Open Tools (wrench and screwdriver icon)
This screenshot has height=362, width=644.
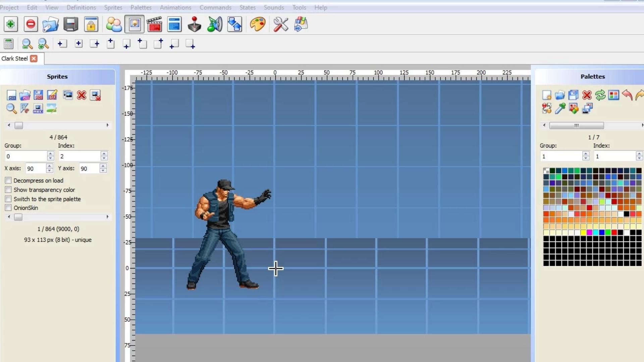click(281, 24)
